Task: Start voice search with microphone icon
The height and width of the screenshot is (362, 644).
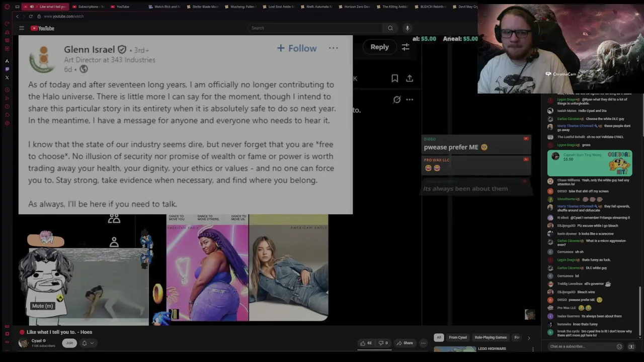Action: (x=408, y=28)
